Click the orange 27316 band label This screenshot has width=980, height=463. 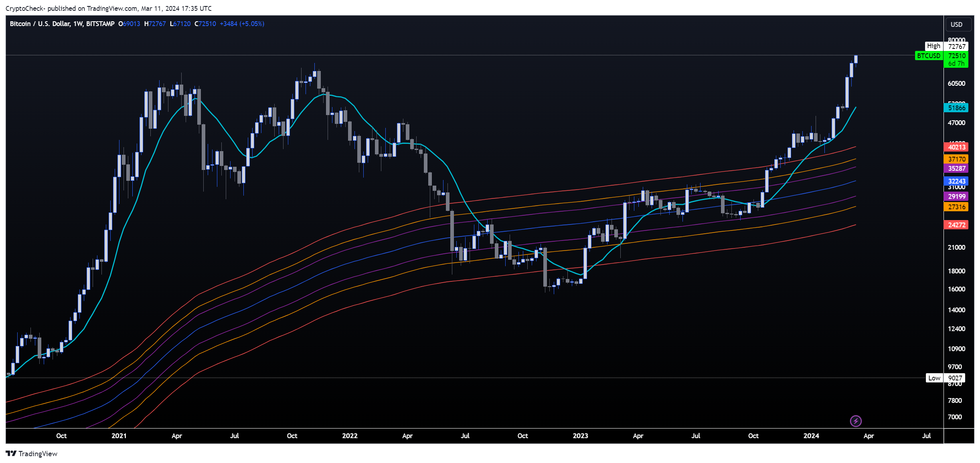[956, 207]
